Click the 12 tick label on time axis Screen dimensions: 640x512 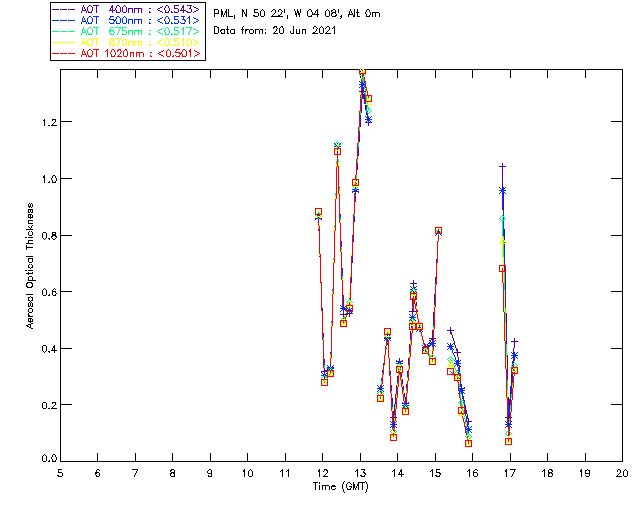[322, 473]
